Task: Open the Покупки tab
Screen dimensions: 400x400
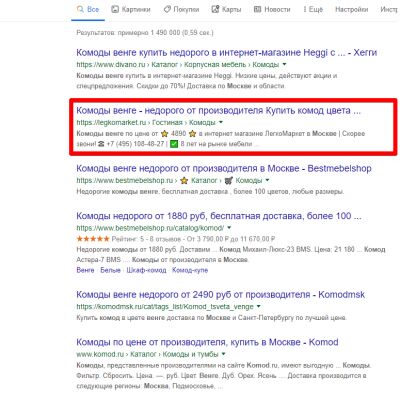Action: point(181,10)
